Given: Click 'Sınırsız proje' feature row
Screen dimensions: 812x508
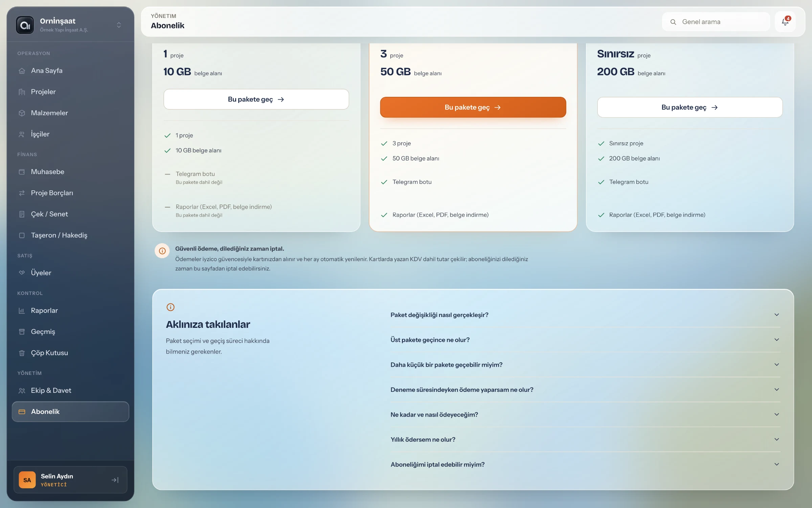Looking at the screenshot, I should point(690,143).
